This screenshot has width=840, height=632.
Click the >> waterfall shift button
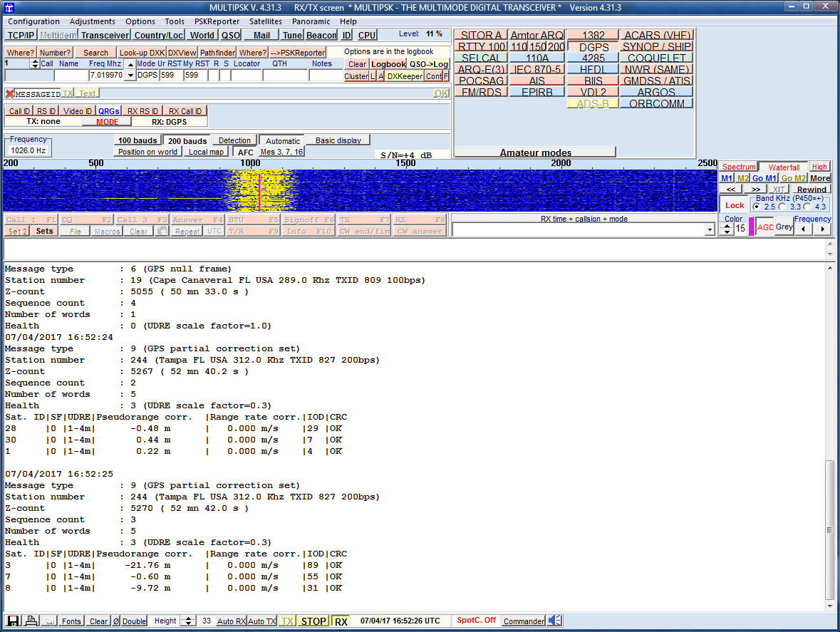point(755,189)
